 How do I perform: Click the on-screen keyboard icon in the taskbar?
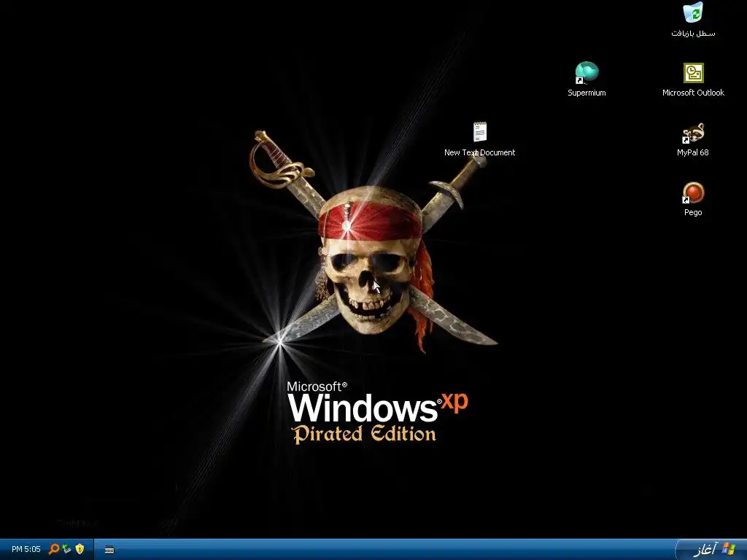[109, 550]
